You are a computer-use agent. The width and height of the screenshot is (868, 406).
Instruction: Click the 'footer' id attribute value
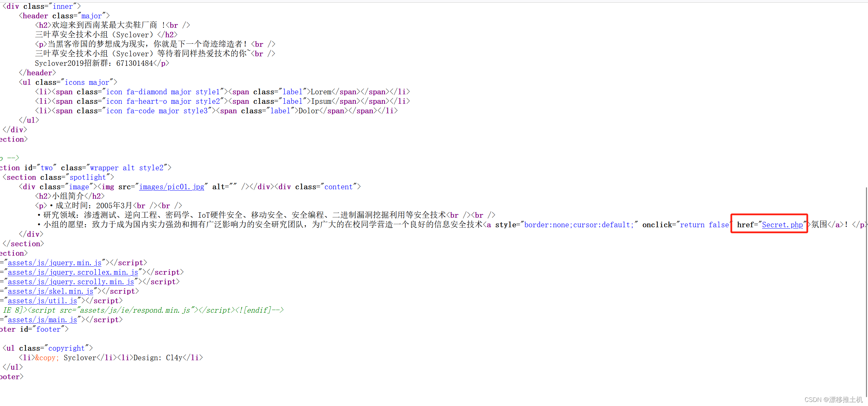coord(49,329)
